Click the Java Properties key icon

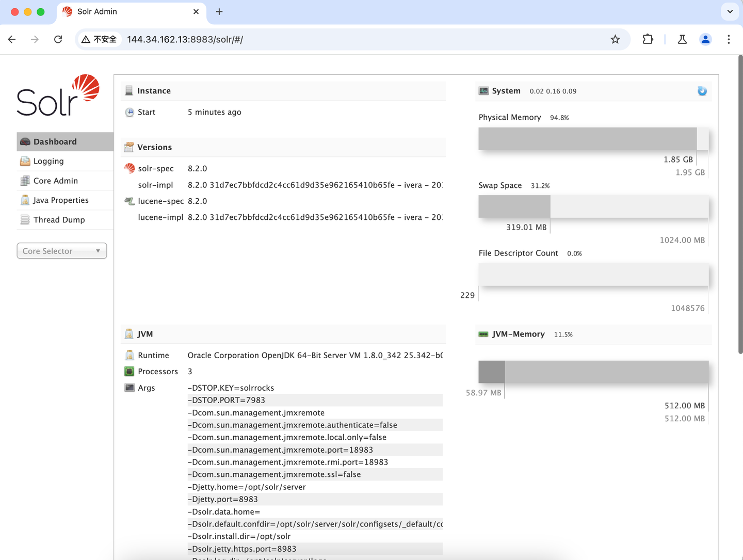[x=25, y=200]
